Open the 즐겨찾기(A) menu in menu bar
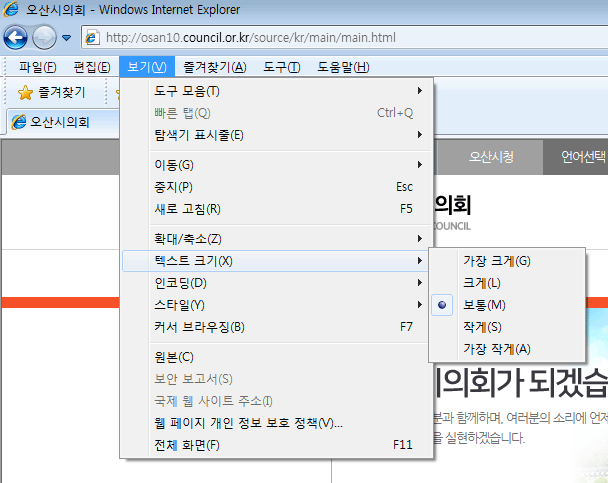 [214, 67]
